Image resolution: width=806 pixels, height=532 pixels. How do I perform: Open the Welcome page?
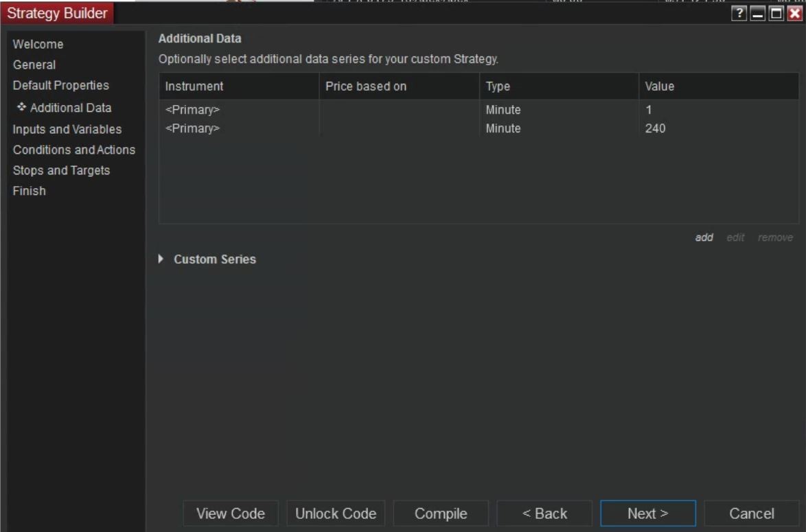click(38, 45)
